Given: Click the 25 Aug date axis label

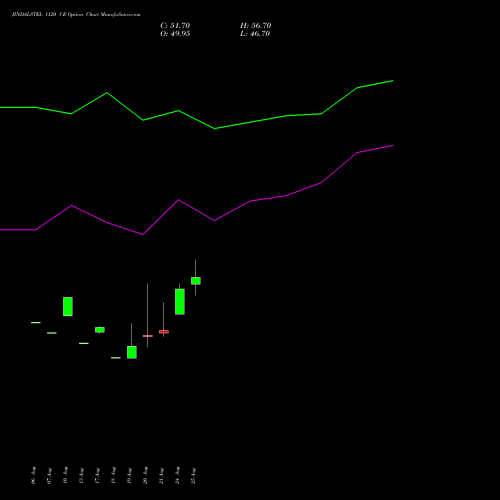Looking at the screenshot, I should coord(193,475).
